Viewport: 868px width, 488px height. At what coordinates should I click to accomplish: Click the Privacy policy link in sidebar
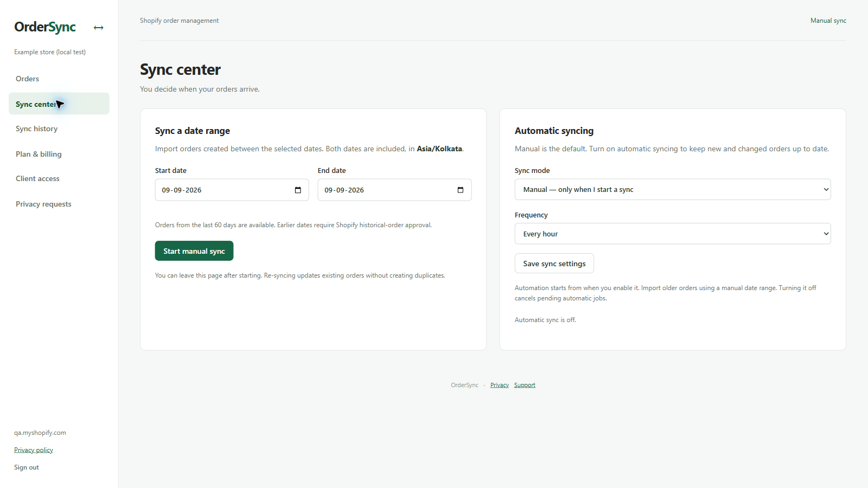point(34,450)
